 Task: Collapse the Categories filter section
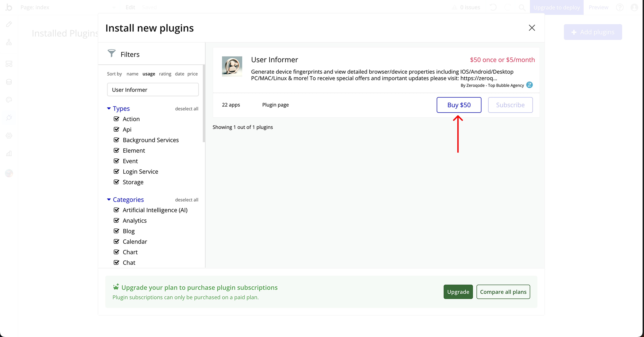[x=109, y=199]
